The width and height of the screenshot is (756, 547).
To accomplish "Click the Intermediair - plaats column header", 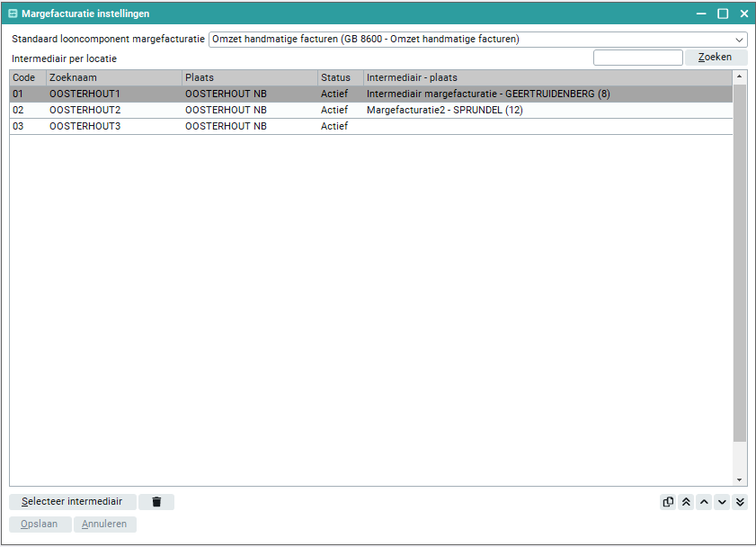I will tap(547, 77).
